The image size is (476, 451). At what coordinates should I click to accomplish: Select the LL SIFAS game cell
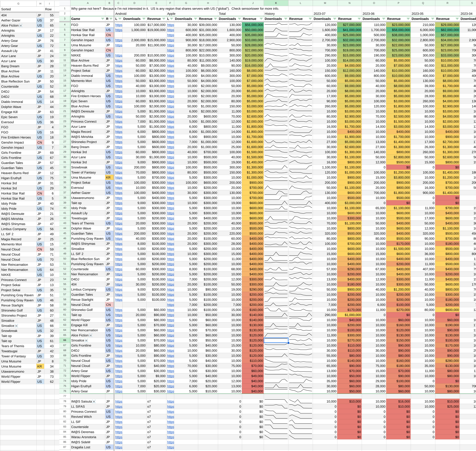pos(88,407)
